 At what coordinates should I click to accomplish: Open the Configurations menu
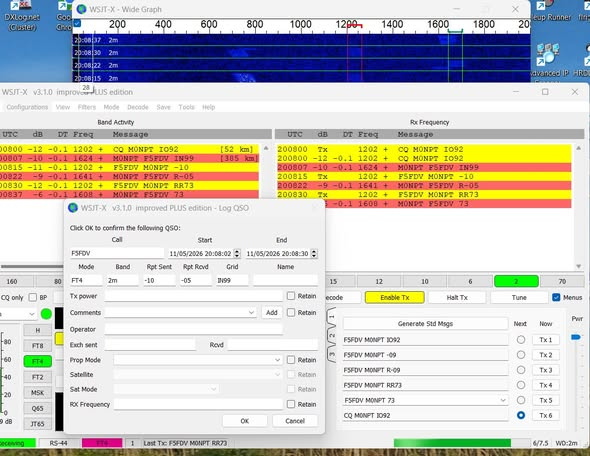pos(27,107)
